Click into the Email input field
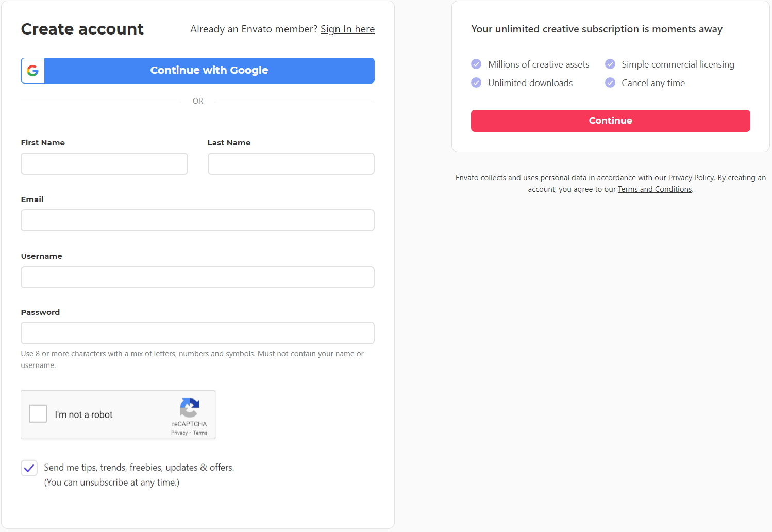The height and width of the screenshot is (532, 772). 197,221
